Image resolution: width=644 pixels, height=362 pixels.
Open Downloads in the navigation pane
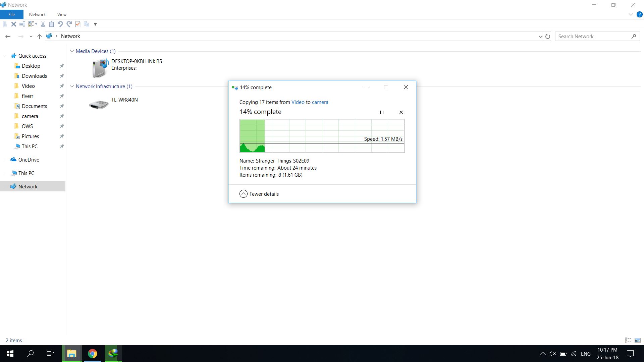(34, 76)
